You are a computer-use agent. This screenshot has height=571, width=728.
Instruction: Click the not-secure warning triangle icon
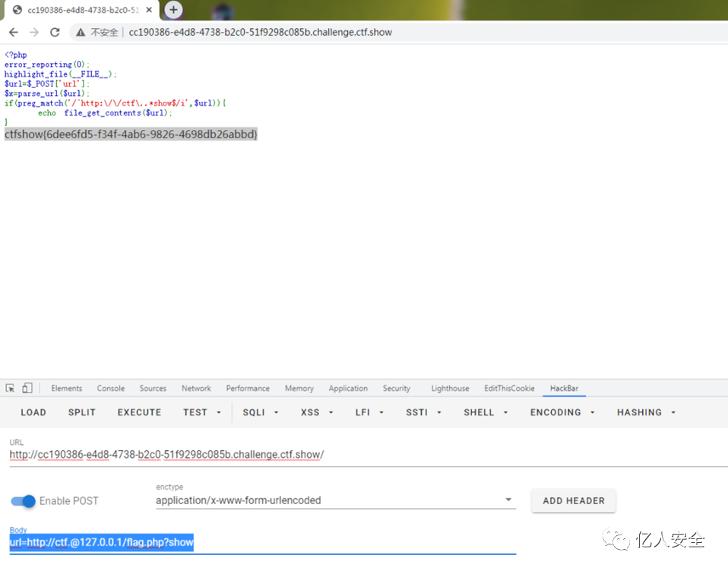pos(81,32)
